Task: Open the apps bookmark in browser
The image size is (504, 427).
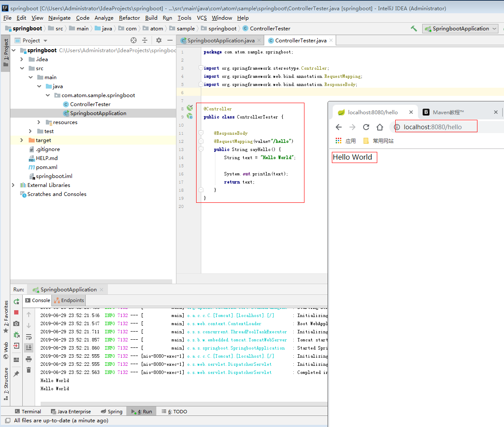Action: click(346, 141)
